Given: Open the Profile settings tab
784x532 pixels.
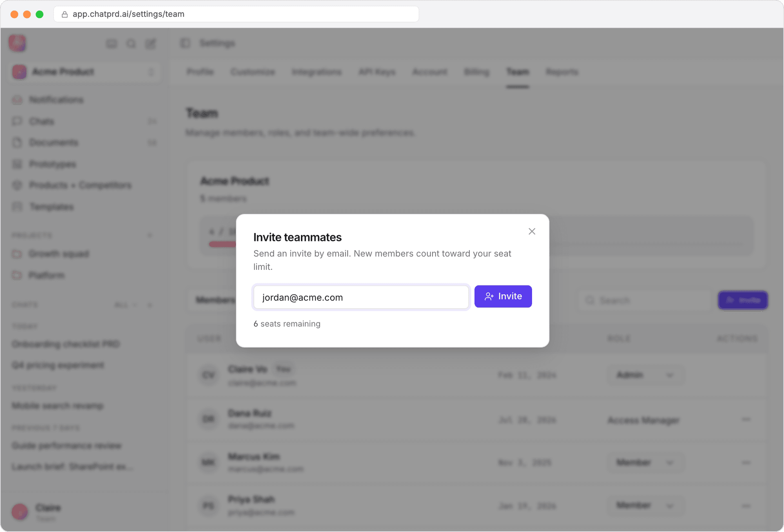Looking at the screenshot, I should pos(200,72).
